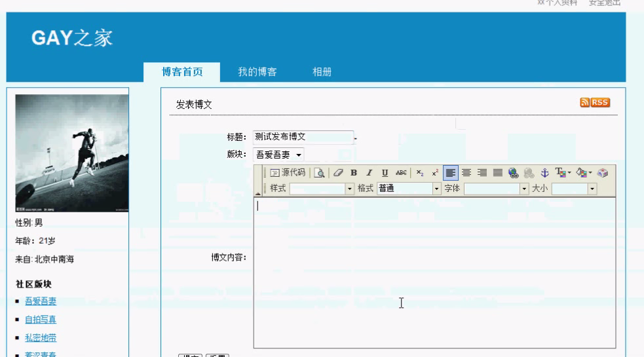Click the 社区版块 heading

(x=33, y=284)
